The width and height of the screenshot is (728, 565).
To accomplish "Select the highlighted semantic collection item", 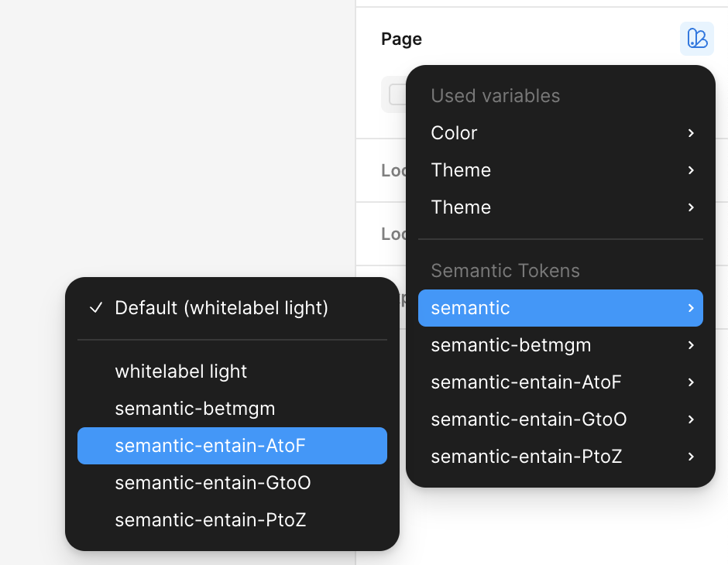I will click(x=560, y=308).
